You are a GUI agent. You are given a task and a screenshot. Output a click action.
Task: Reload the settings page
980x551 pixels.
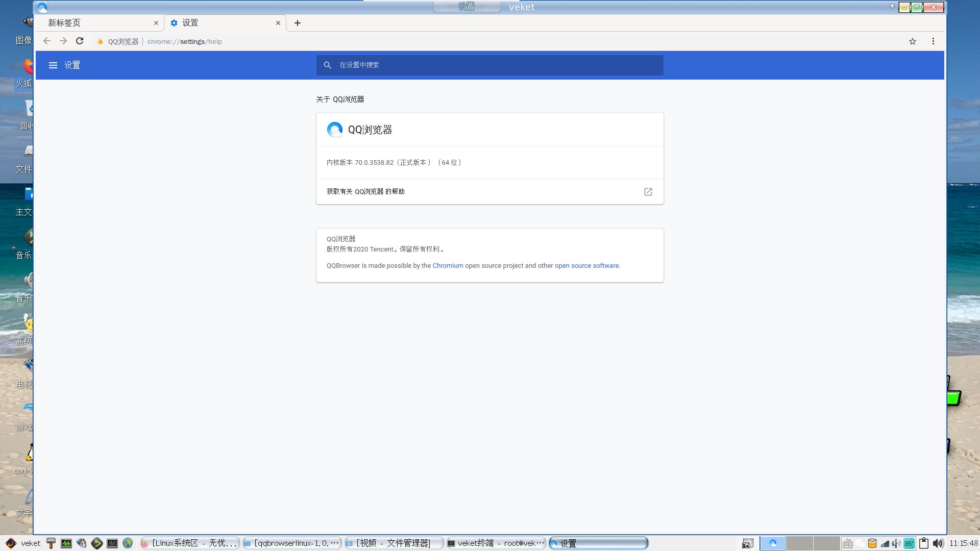(80, 41)
